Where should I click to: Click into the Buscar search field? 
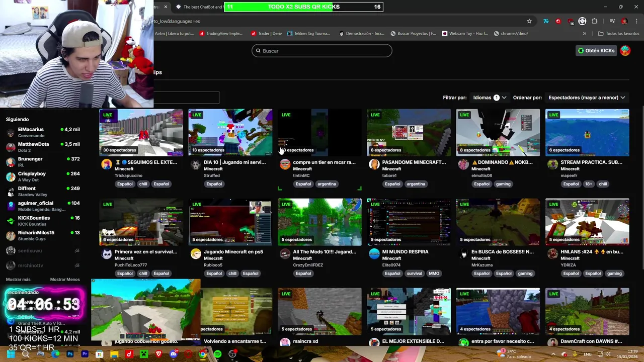[x=322, y=51]
